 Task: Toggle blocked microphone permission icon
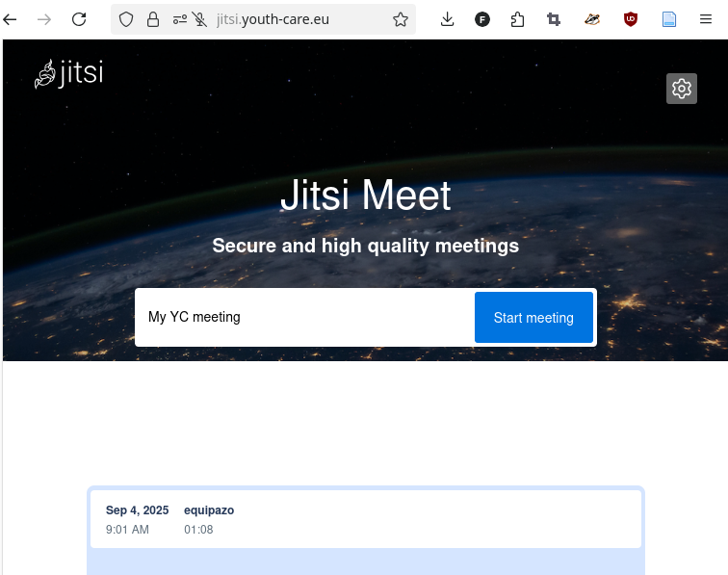[200, 19]
